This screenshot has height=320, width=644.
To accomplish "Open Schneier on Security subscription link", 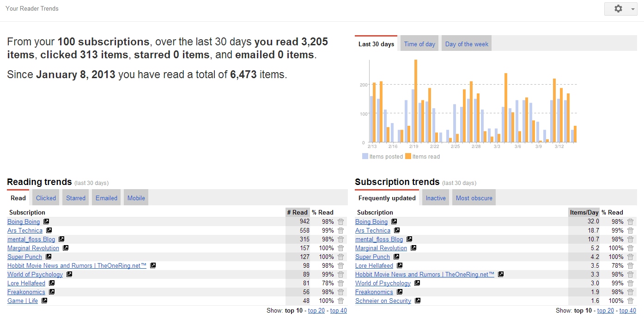I will click(x=383, y=301).
